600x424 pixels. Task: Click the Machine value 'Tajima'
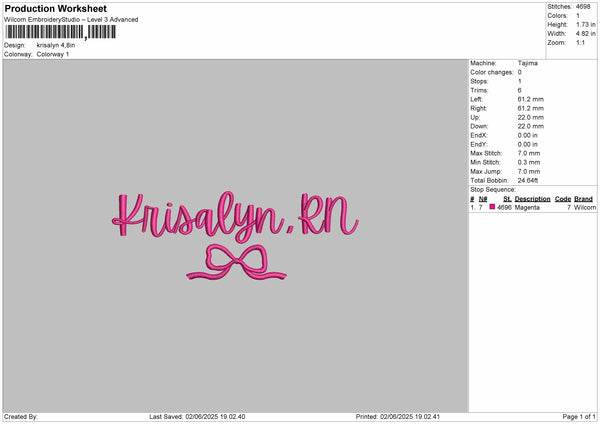[528, 63]
